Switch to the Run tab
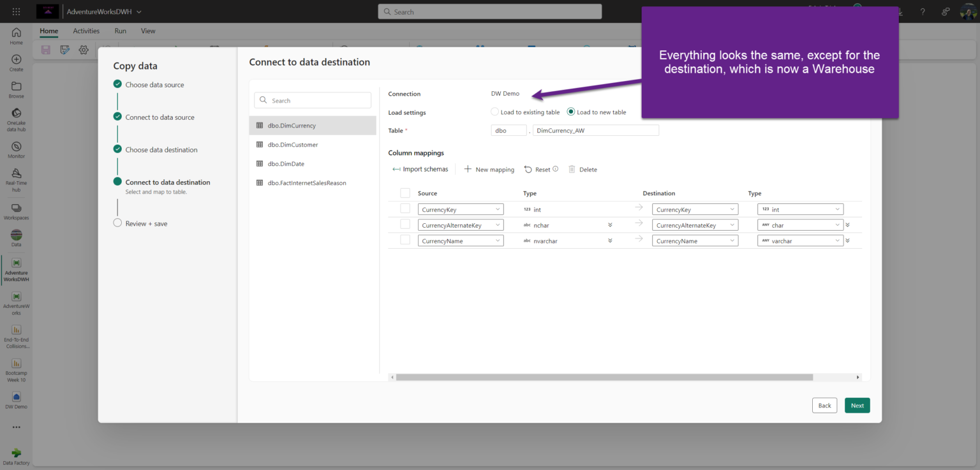The width and height of the screenshot is (980, 470). pyautogui.click(x=121, y=31)
